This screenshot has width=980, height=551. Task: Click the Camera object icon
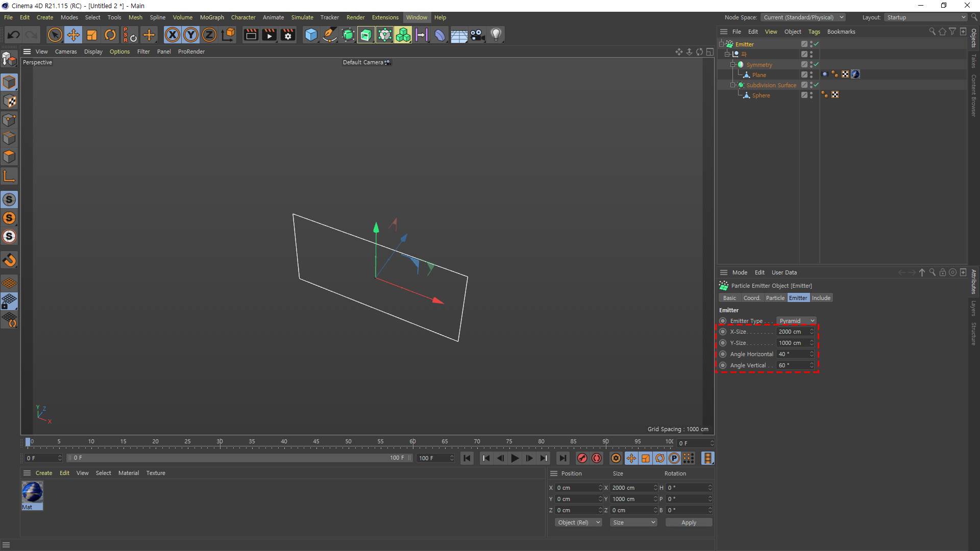(477, 35)
